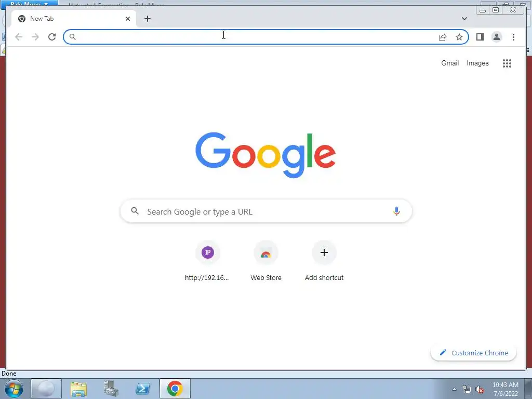The height and width of the screenshot is (399, 532).
Task: Click the search icon in the address bar
Action: click(x=72, y=37)
